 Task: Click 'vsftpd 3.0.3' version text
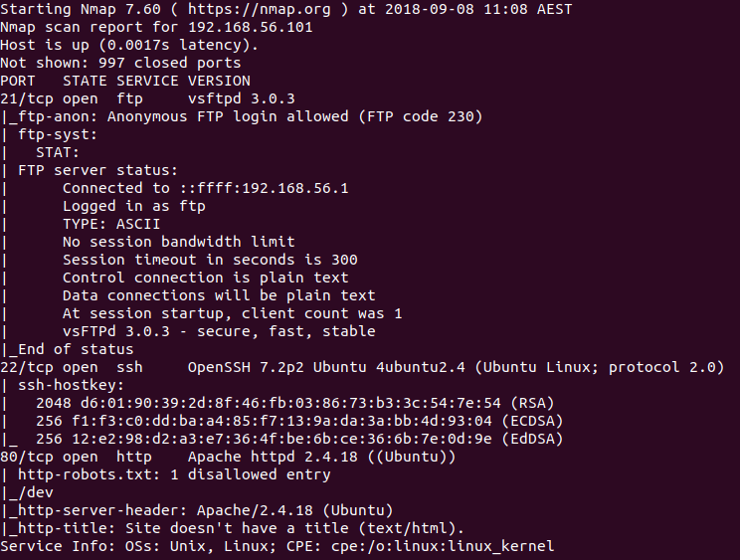[x=241, y=98]
